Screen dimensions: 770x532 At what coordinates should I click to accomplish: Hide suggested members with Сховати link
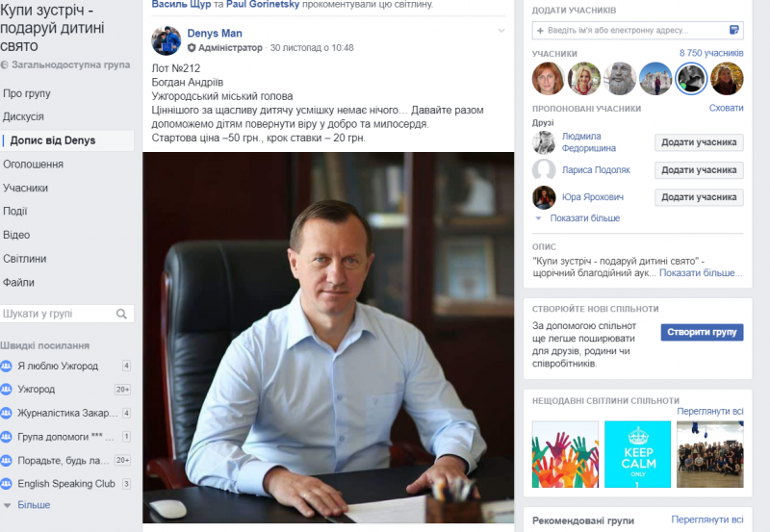[726, 108]
